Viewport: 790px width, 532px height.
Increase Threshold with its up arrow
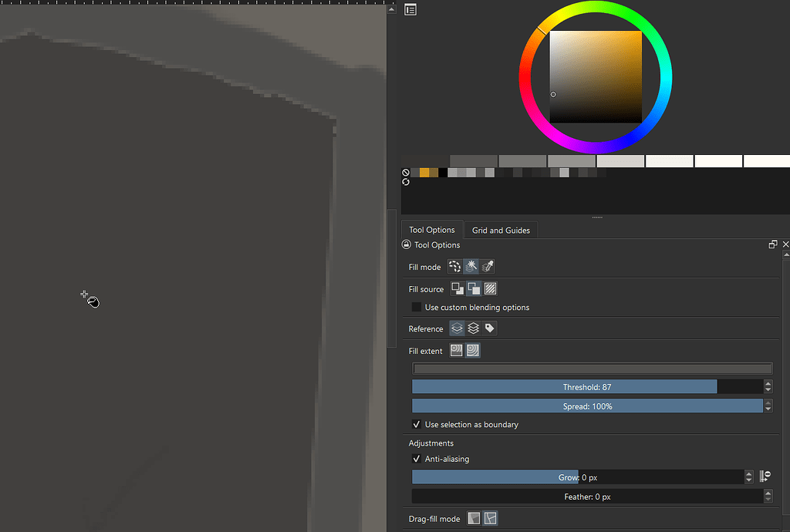(x=768, y=383)
